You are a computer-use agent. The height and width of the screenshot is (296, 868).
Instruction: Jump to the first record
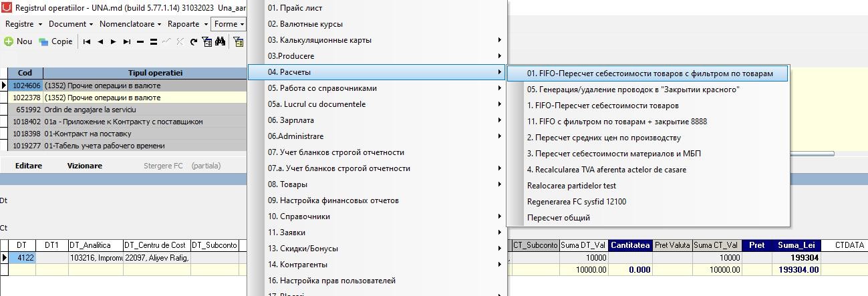click(87, 41)
